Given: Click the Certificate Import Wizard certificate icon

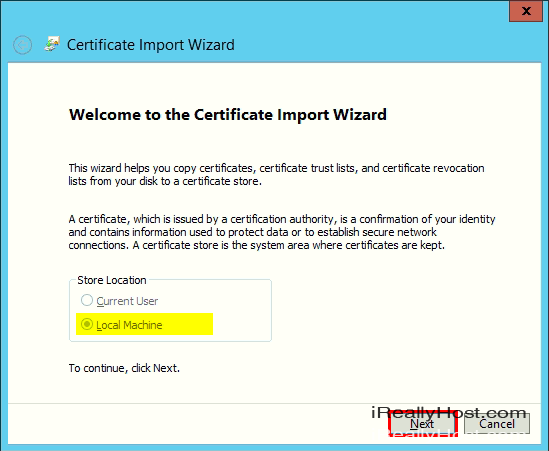Looking at the screenshot, I should 52,44.
